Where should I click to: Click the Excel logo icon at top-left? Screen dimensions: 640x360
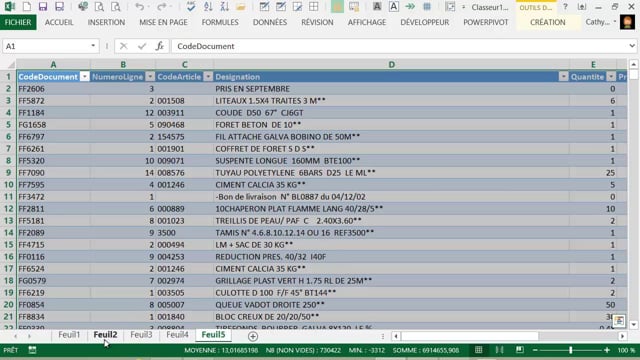(9, 7)
